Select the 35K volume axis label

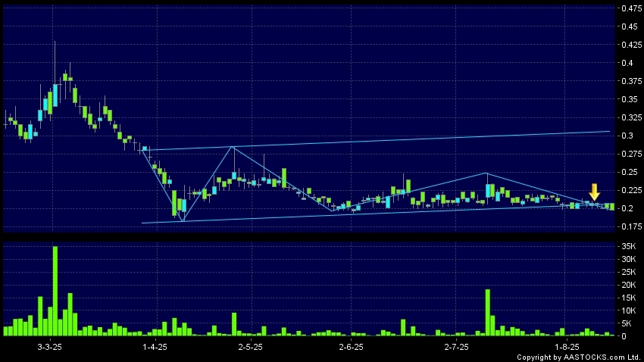click(629, 247)
